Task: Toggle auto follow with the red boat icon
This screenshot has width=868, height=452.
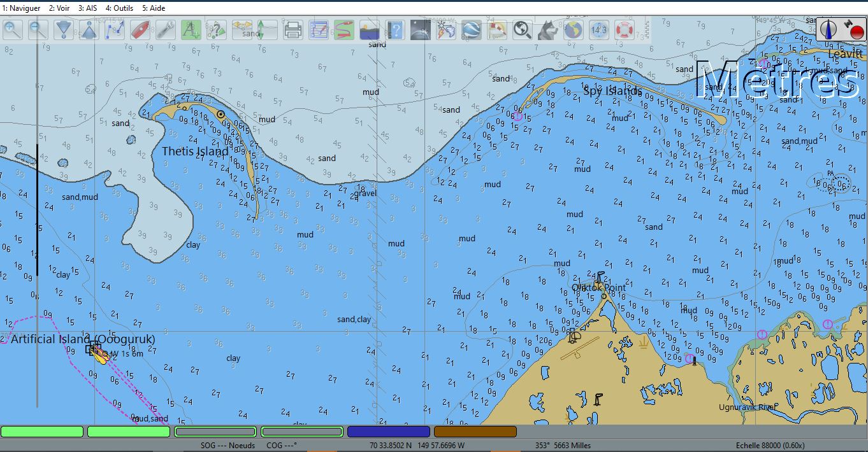Action: (140, 30)
